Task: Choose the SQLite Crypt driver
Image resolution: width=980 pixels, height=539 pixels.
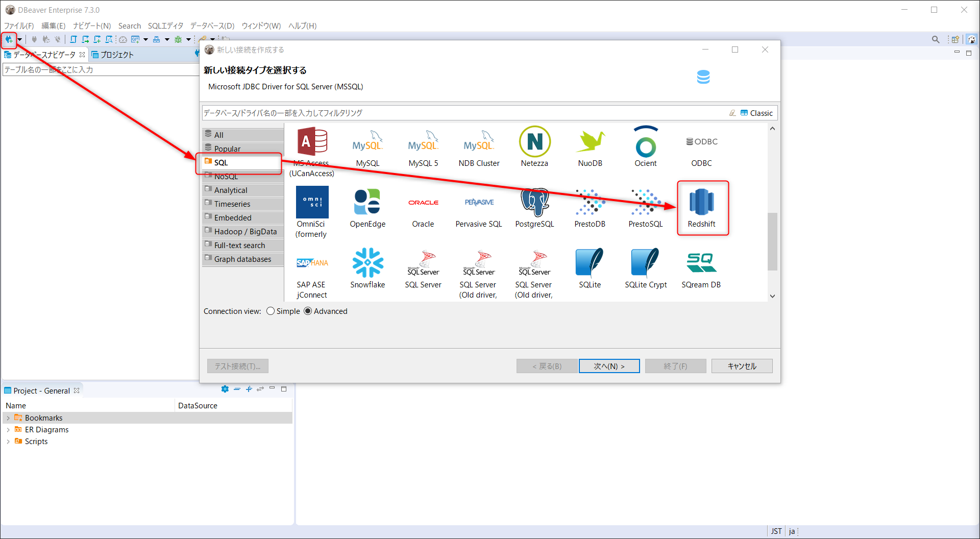Action: (646, 268)
